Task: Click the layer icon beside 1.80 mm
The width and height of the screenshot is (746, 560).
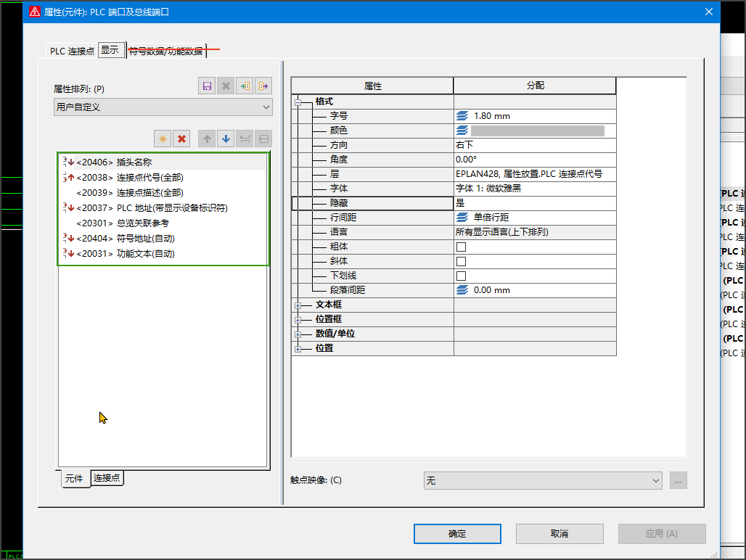Action: [462, 116]
